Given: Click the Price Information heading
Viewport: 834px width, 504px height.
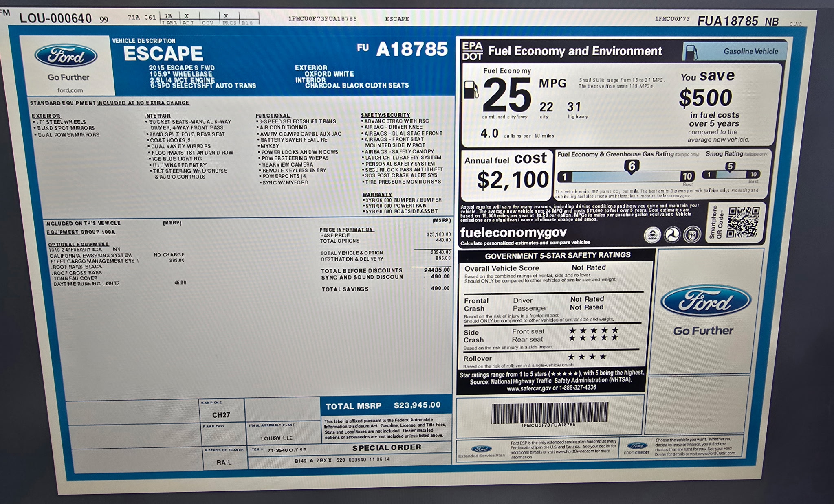Looking at the screenshot, I should (x=346, y=230).
